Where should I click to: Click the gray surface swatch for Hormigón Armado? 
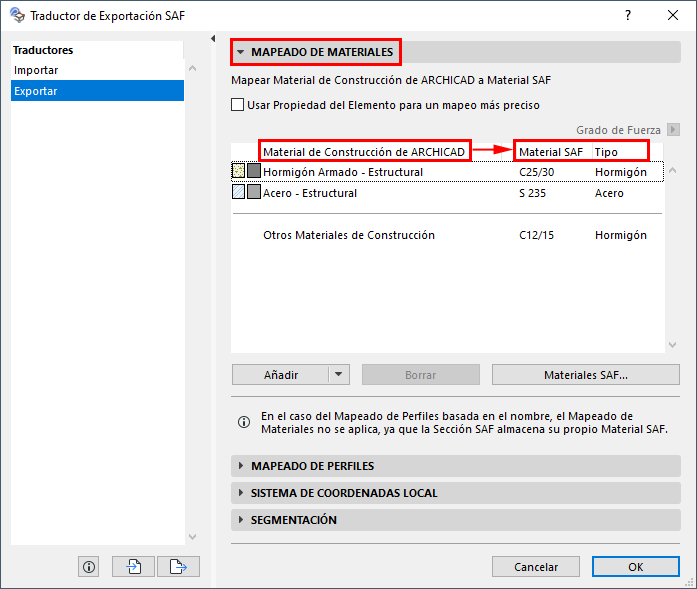point(254,171)
